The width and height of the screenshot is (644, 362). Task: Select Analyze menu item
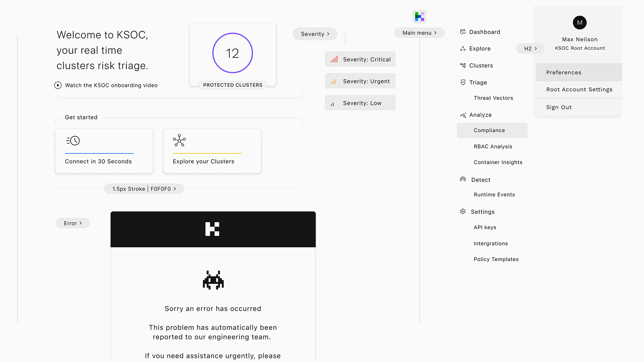tap(480, 115)
